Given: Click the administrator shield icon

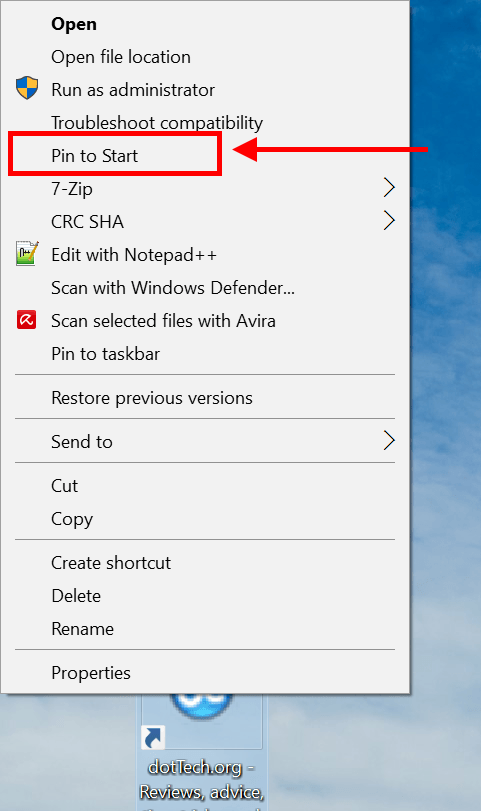Looking at the screenshot, I should (27, 88).
